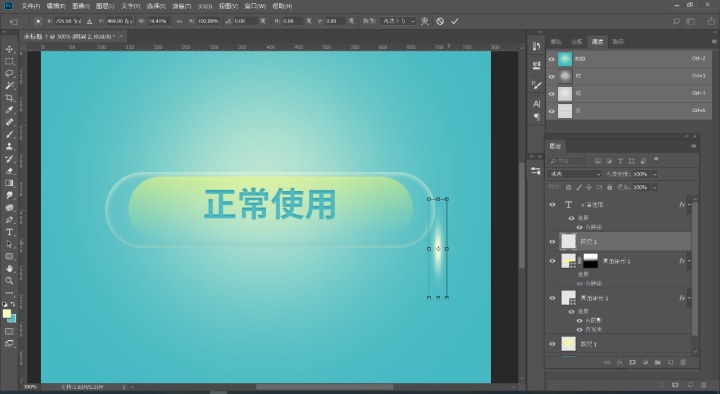Switch to the 色板 panel tab

[576, 42]
